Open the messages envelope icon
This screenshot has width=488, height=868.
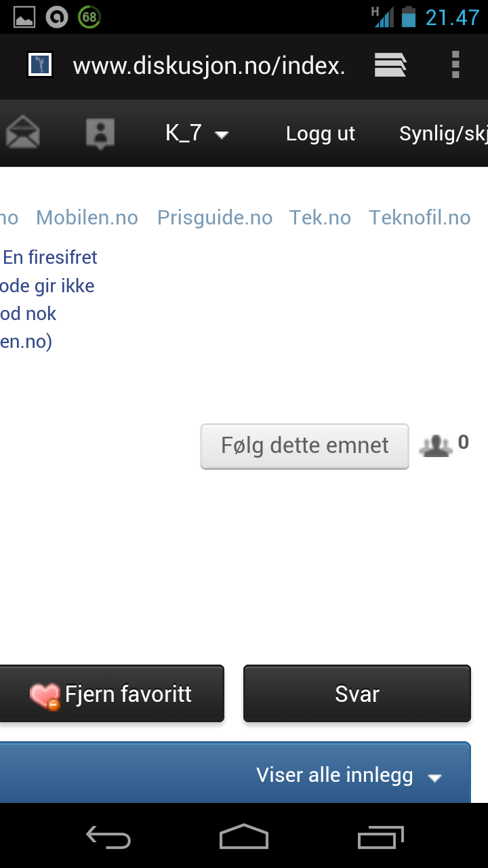[x=22, y=132]
